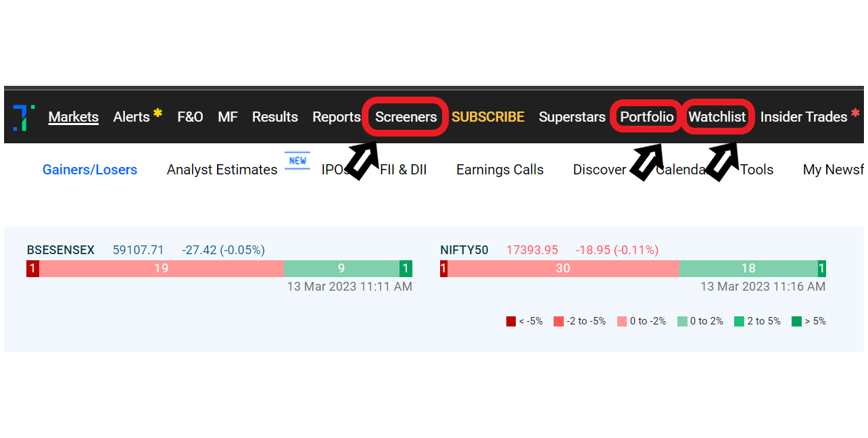Click the SUBSCRIBE link
The height and width of the screenshot is (438, 868).
point(488,117)
